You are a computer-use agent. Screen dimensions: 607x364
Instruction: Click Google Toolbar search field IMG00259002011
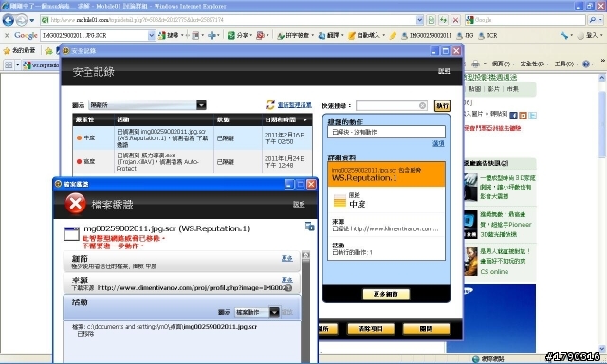tap(94, 36)
